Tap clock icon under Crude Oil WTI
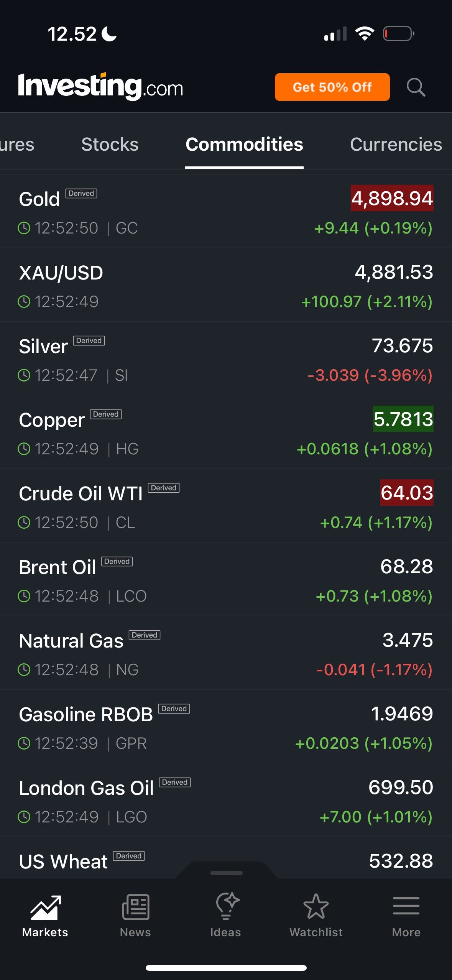This screenshot has height=980, width=452. click(x=24, y=523)
